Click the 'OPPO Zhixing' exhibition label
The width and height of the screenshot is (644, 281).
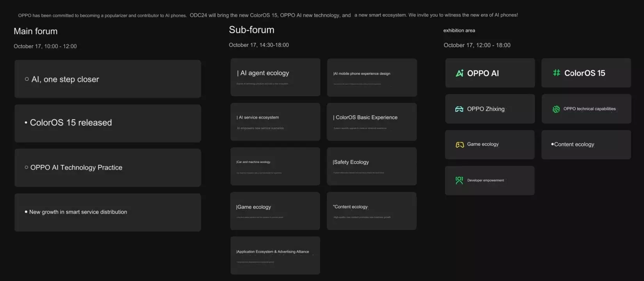(x=486, y=109)
